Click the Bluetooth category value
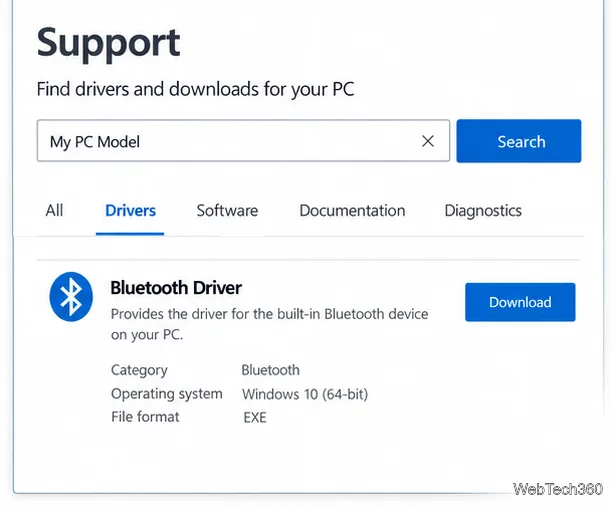The height and width of the screenshot is (510, 616). tap(270, 370)
